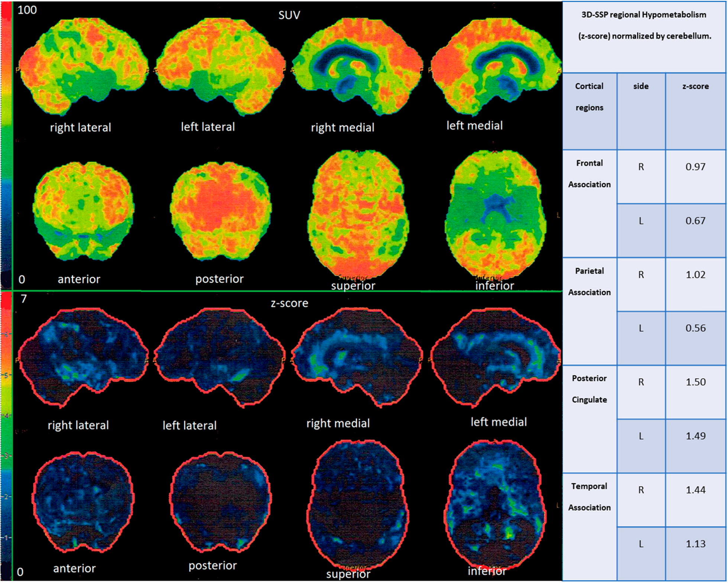Click the z-score value 0.56
The height and width of the screenshot is (583, 728).
tap(695, 328)
